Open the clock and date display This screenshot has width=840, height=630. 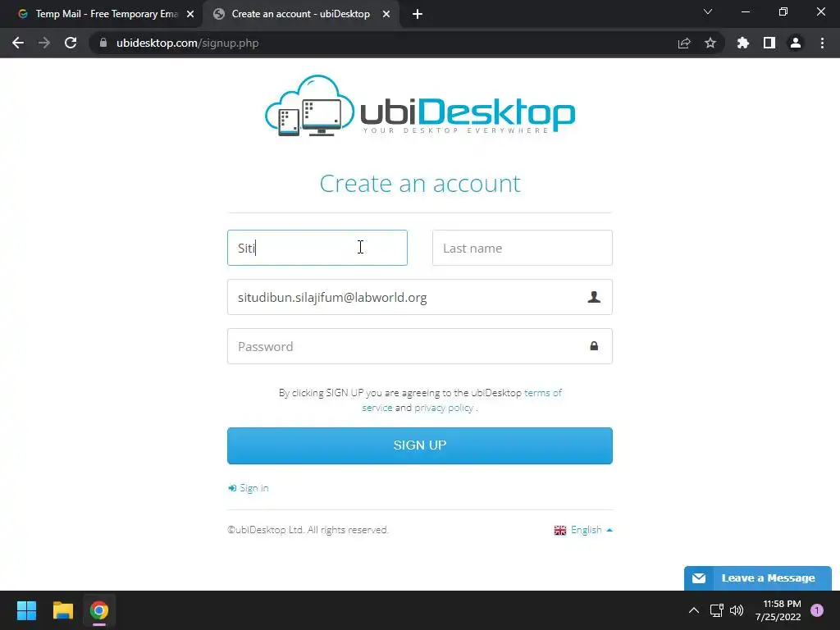pos(778,610)
